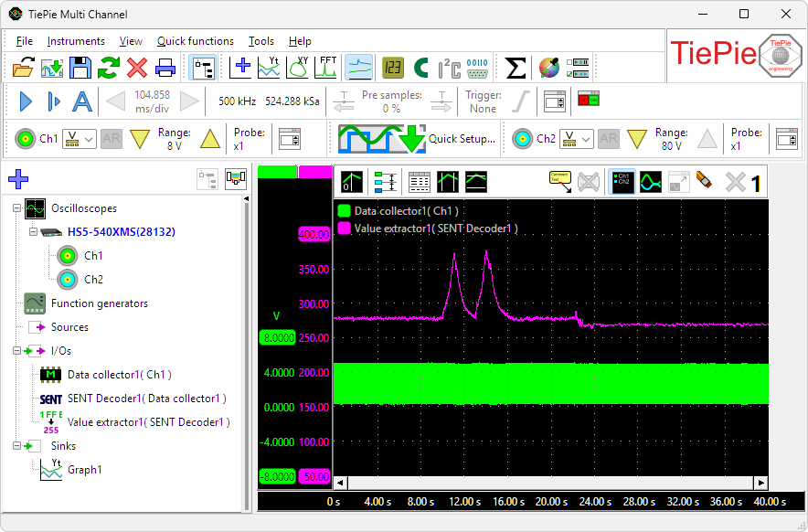
Task: Create a Yt graph
Action: coord(269,68)
